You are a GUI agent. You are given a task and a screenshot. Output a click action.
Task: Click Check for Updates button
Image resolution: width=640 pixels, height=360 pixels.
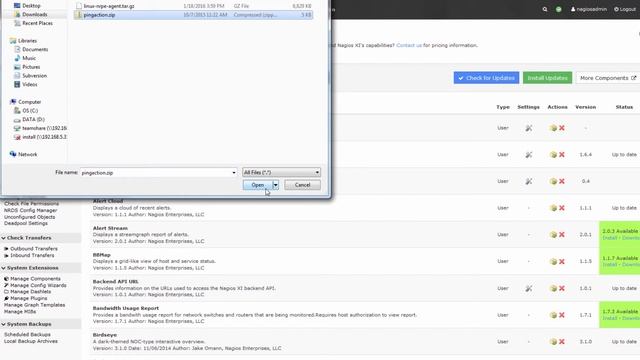(486, 78)
